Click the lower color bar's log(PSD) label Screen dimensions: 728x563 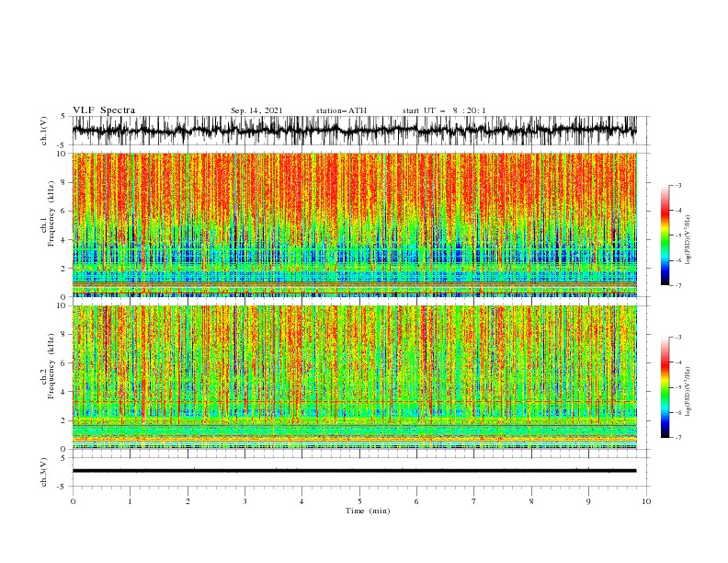[x=688, y=392]
